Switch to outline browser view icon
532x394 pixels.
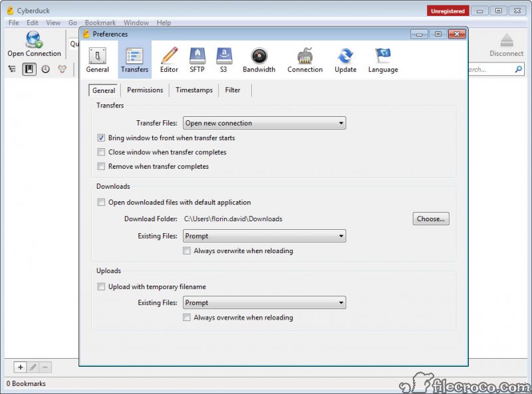point(12,69)
